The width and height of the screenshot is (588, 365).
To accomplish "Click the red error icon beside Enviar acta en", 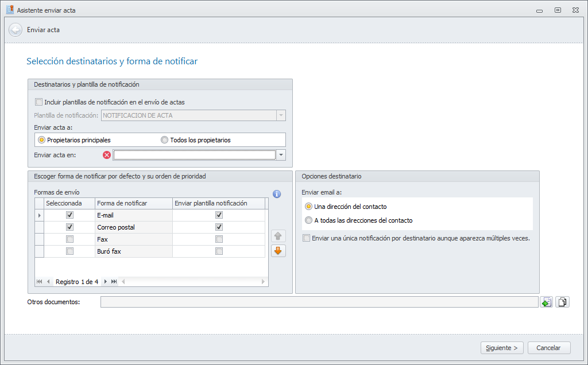I will (106, 154).
